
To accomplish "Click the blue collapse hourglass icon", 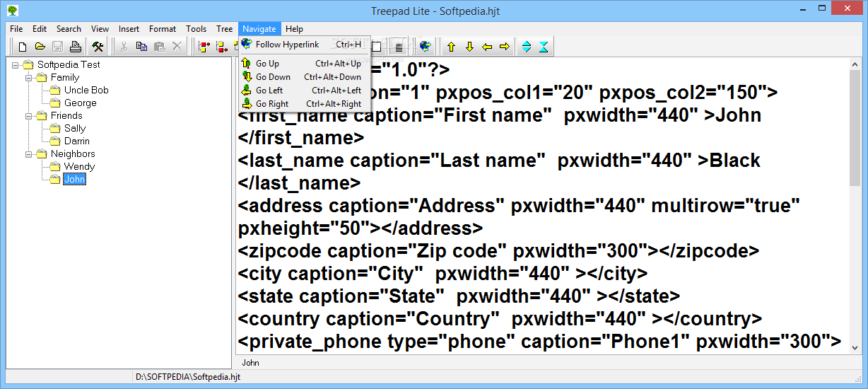I will coord(543,47).
